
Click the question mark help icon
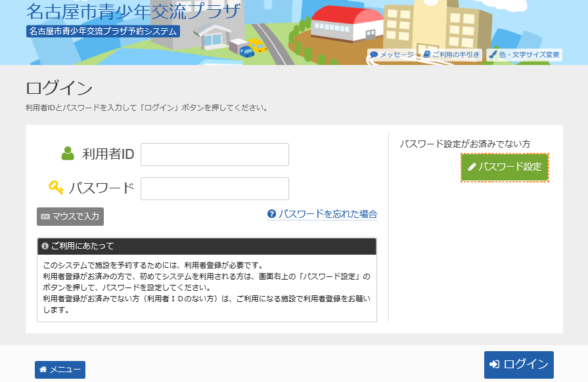(271, 214)
